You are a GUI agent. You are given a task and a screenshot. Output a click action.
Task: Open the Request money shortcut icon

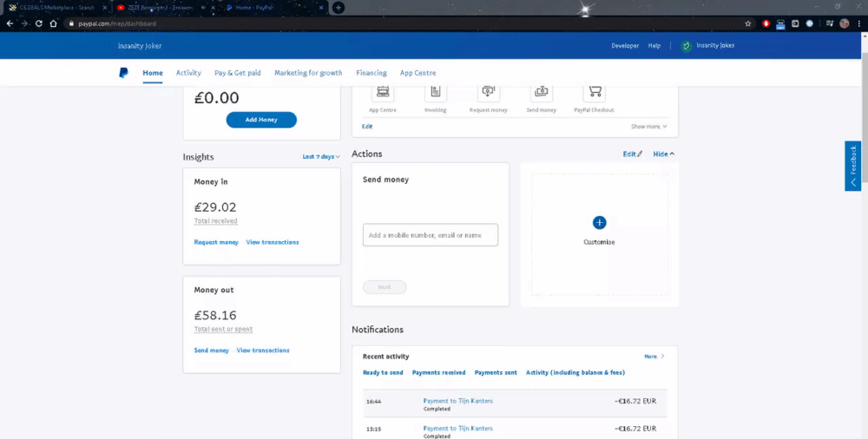pyautogui.click(x=488, y=93)
